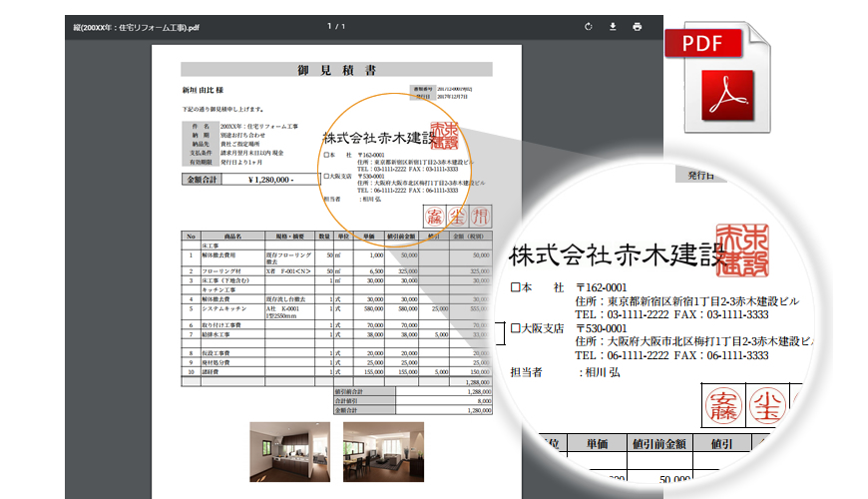Click the rotate icon in PDF toolbar
The width and height of the screenshot is (868, 499).
[x=588, y=27]
